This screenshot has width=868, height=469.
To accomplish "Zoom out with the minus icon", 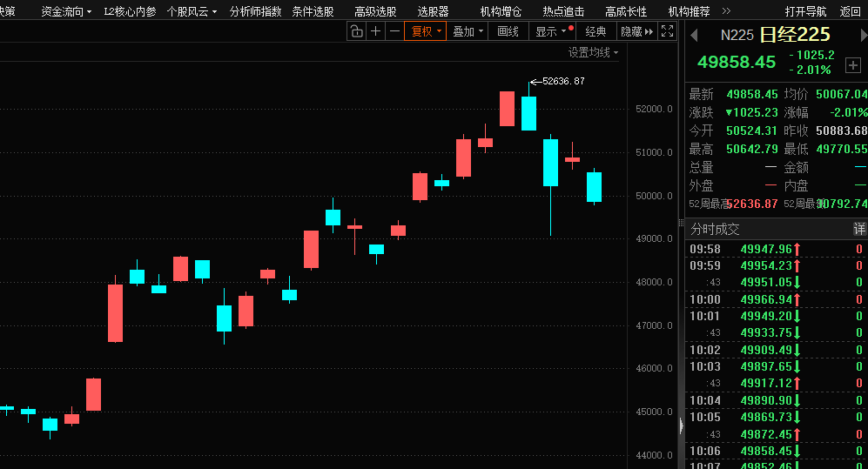I will (x=394, y=31).
